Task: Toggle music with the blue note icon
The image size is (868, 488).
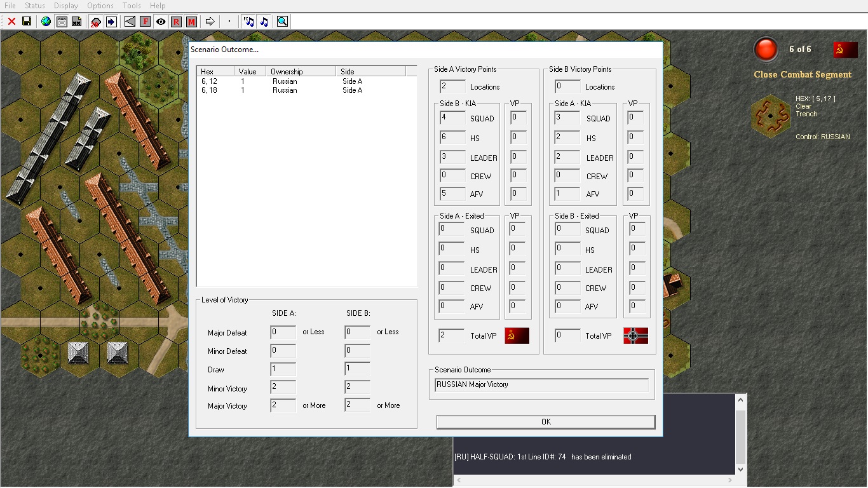Action: tap(264, 22)
